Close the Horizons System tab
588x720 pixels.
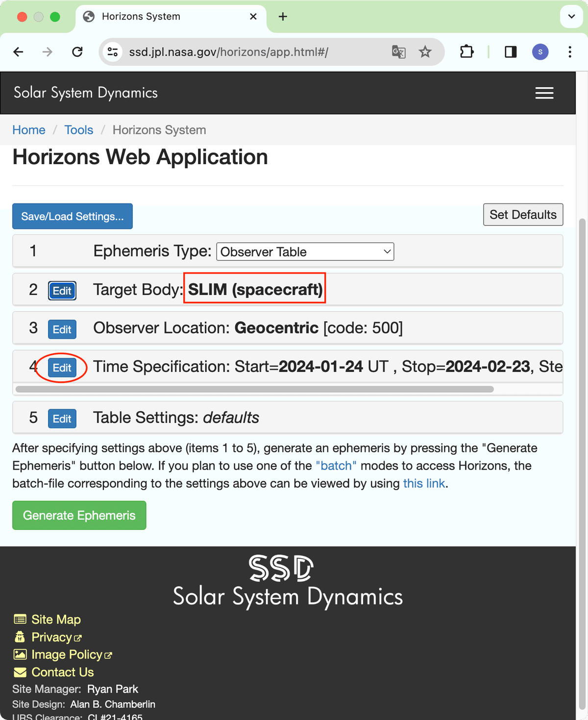pos(253,17)
